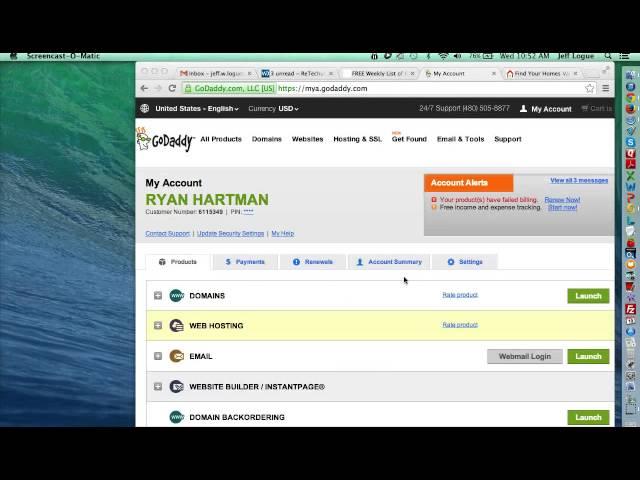This screenshot has width=640, height=480.
Task: Click the Wi-Fi icon in menu bar
Action: (443, 56)
